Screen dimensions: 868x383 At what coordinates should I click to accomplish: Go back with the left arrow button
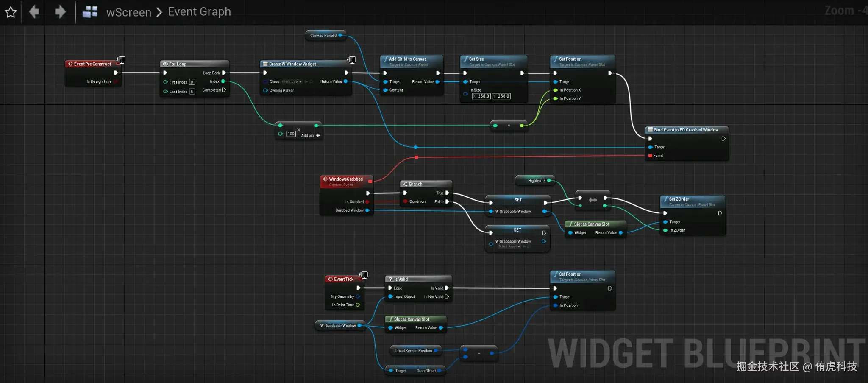tap(34, 11)
